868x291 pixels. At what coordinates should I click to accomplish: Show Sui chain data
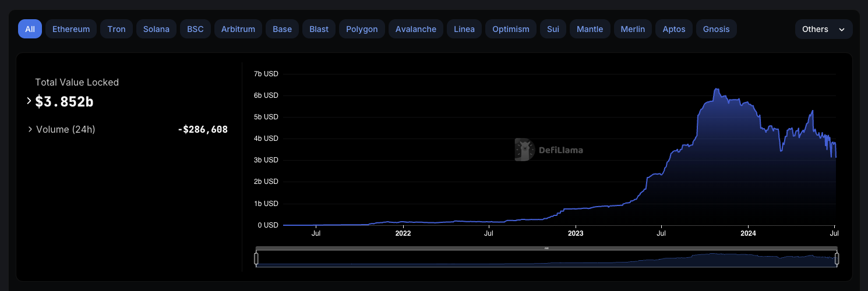553,29
